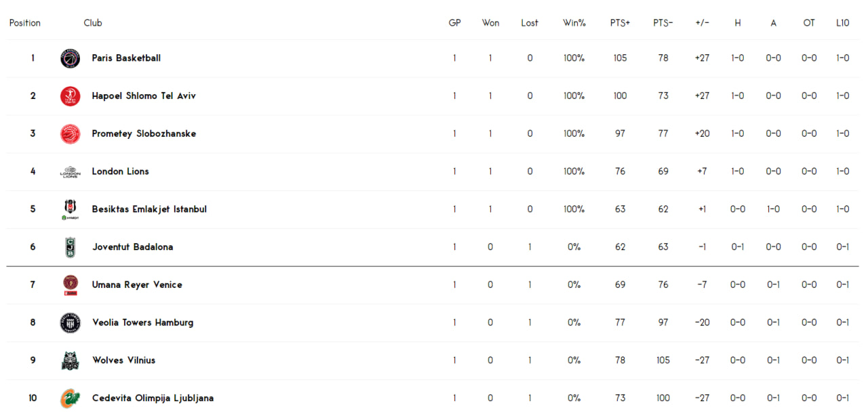868x414 pixels.
Task: Click the Paris Basketball team logo
Action: click(x=71, y=58)
